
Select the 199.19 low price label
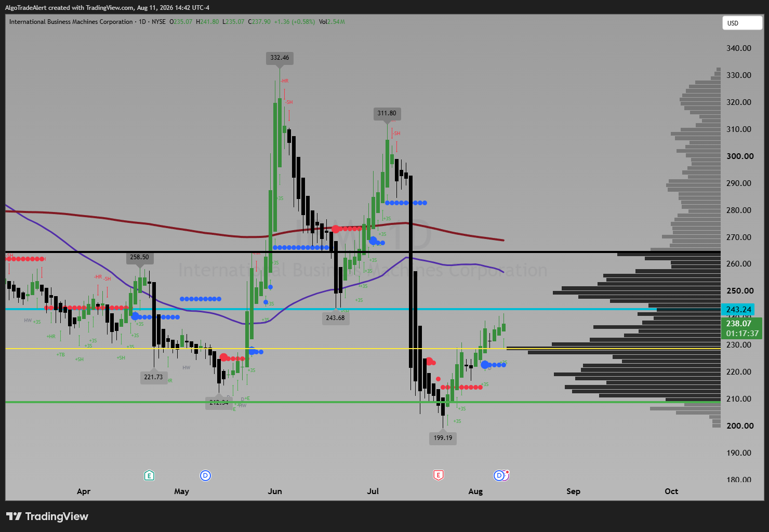tap(443, 438)
